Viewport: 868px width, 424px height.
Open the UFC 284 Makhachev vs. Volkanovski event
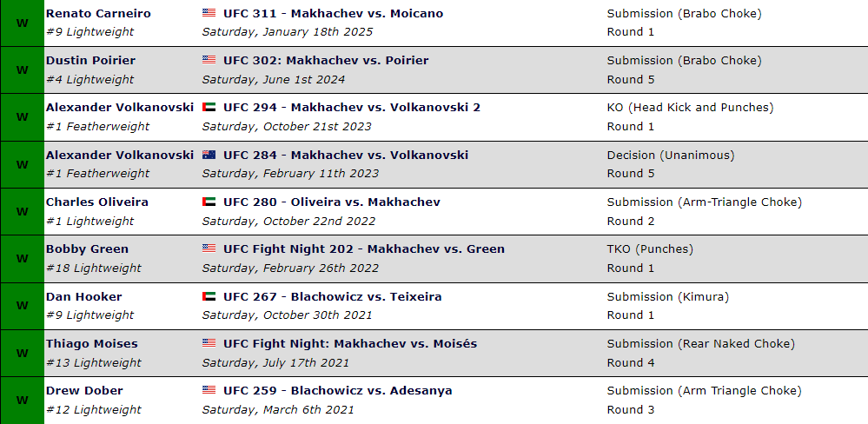coord(346,155)
